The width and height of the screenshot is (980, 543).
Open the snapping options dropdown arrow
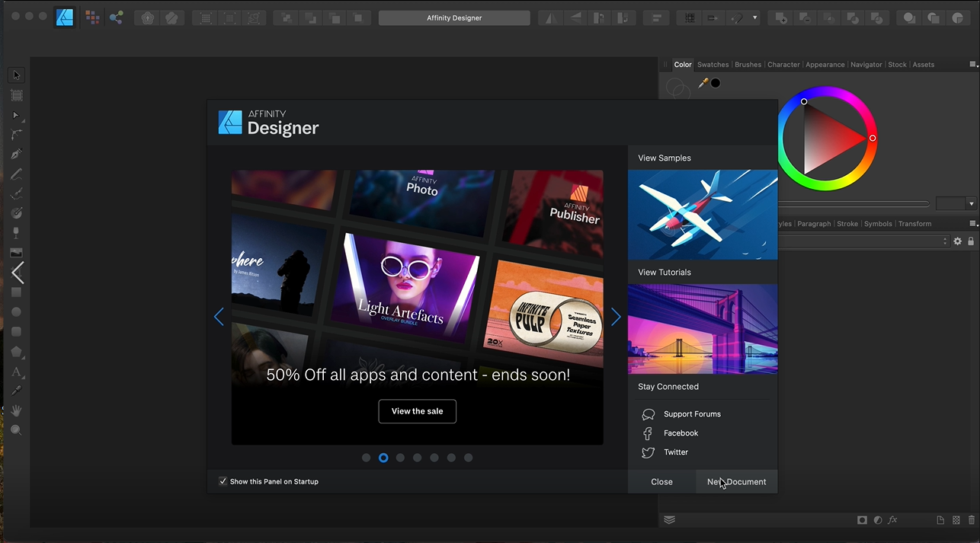click(755, 18)
